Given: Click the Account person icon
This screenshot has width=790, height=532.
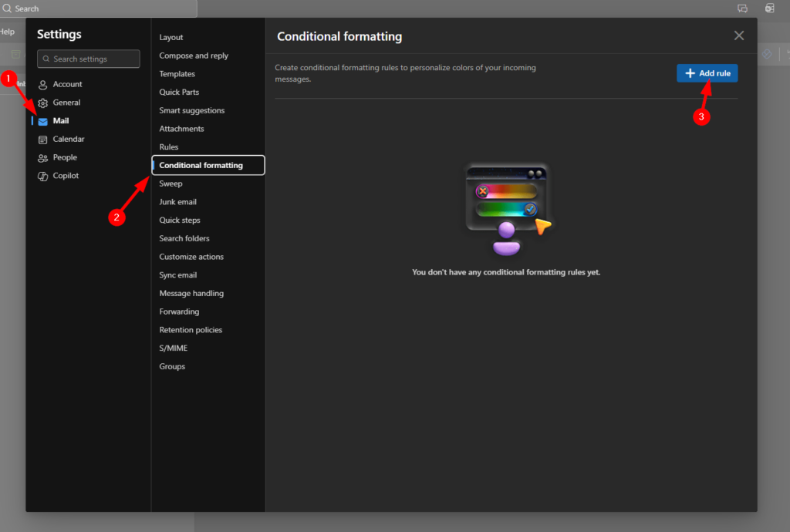Looking at the screenshot, I should click(x=43, y=85).
